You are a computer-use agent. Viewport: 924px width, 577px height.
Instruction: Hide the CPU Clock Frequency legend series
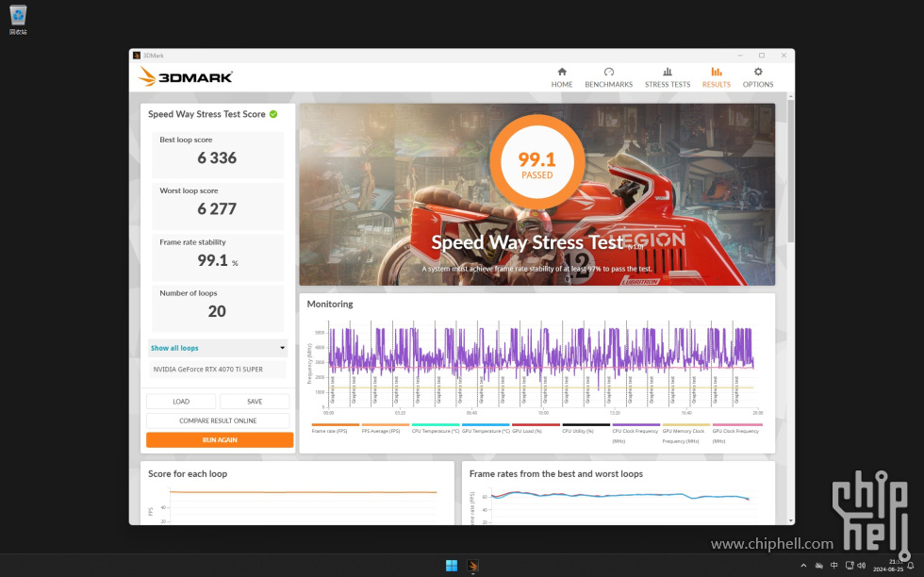click(x=635, y=433)
